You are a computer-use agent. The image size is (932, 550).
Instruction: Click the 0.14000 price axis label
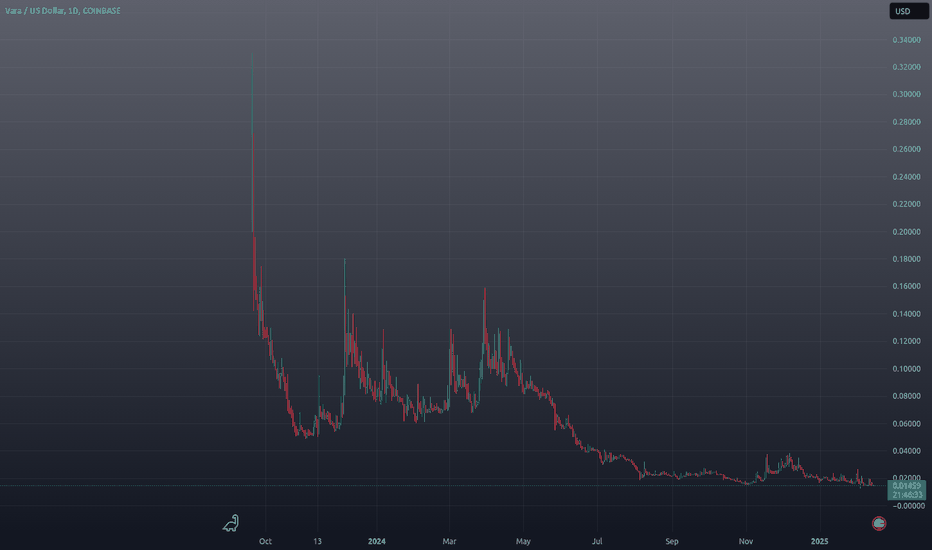tap(906, 314)
